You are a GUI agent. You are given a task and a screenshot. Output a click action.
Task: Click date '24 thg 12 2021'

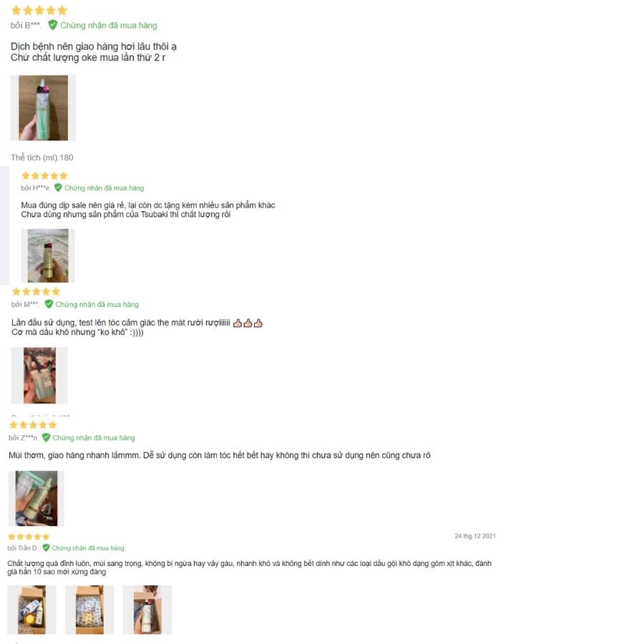tap(475, 536)
